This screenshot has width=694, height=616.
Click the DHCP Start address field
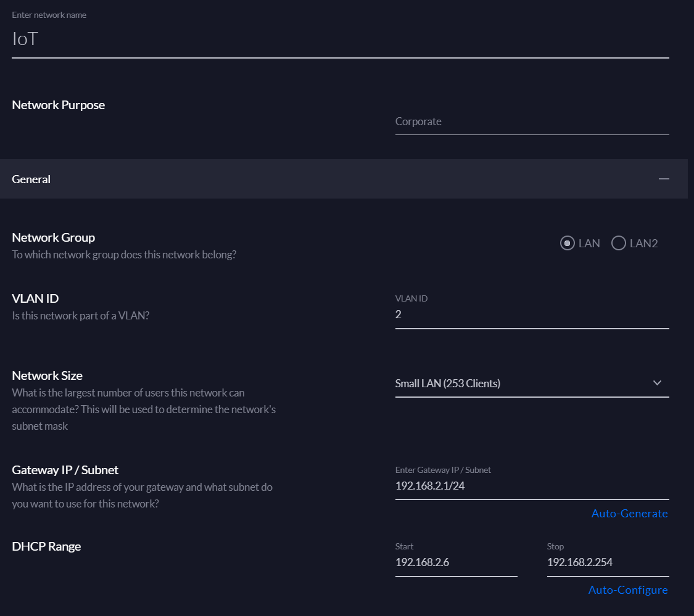coord(456,562)
